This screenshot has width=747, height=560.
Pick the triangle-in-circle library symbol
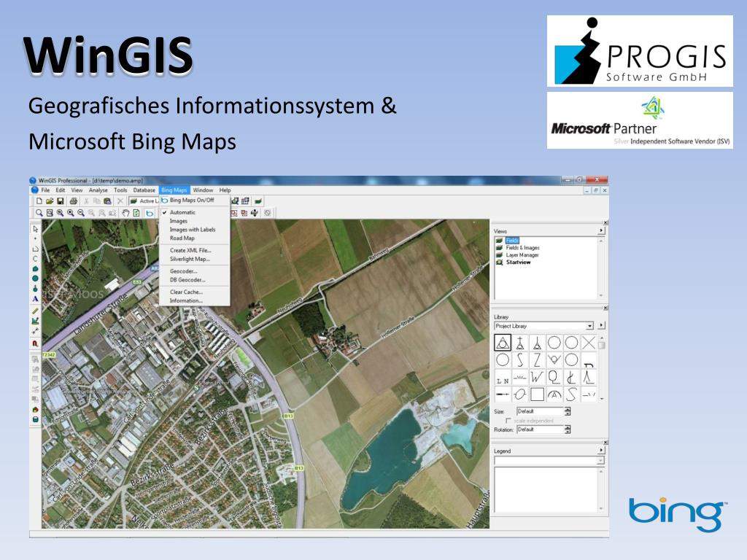point(503,343)
